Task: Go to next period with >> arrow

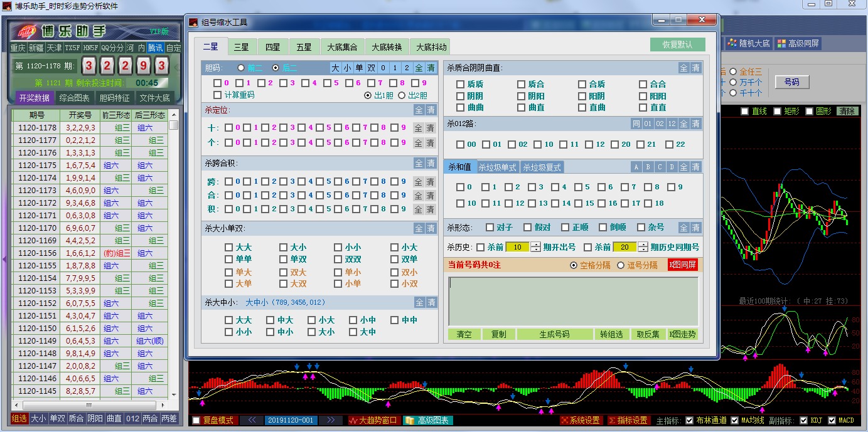Action: (331, 420)
